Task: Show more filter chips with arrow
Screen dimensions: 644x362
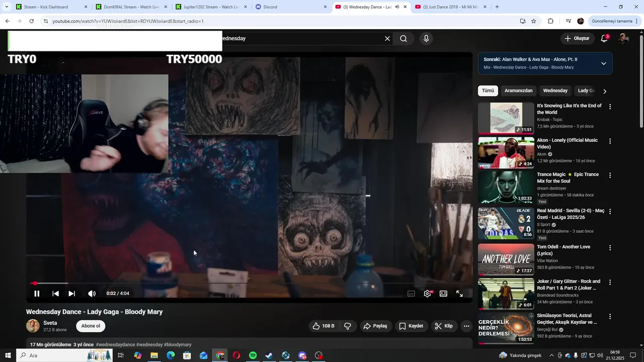Action: click(x=605, y=91)
